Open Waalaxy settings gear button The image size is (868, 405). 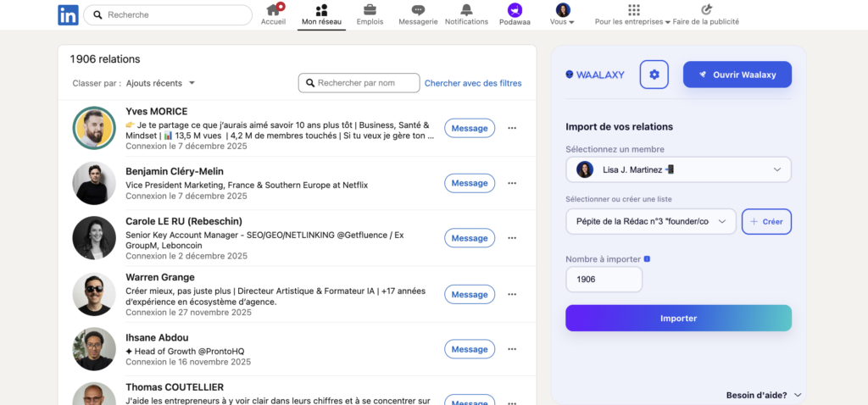654,75
